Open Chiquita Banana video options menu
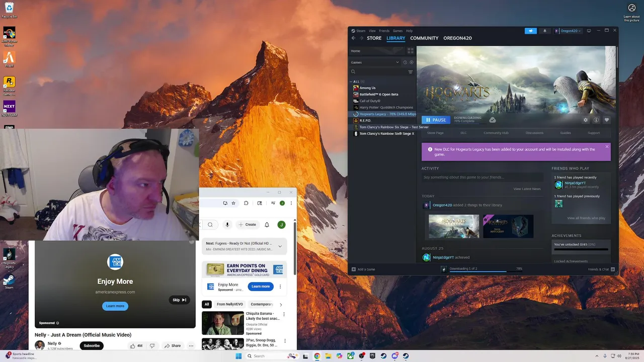Screen dimensions: 644x362 tap(284, 314)
